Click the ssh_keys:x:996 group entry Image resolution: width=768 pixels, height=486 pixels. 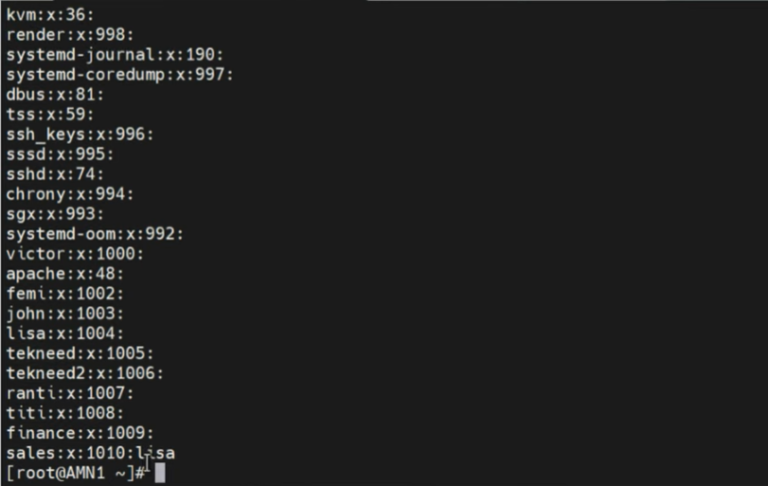click(80, 134)
